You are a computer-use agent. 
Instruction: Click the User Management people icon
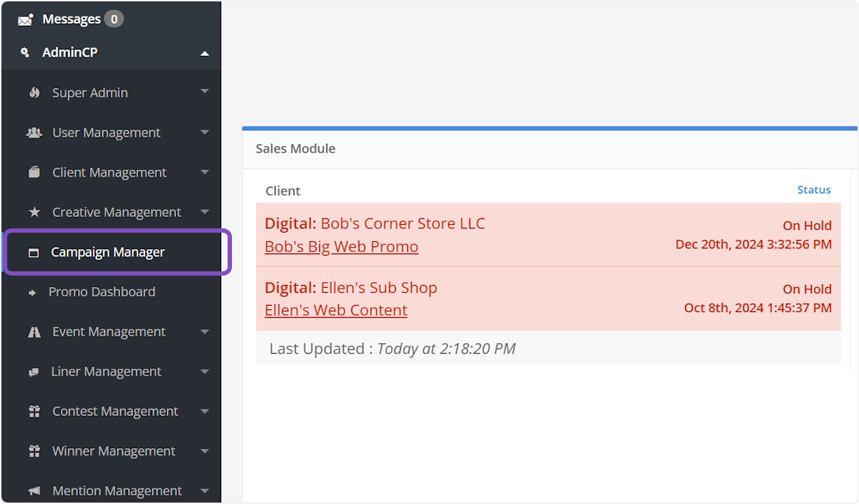coord(34,132)
